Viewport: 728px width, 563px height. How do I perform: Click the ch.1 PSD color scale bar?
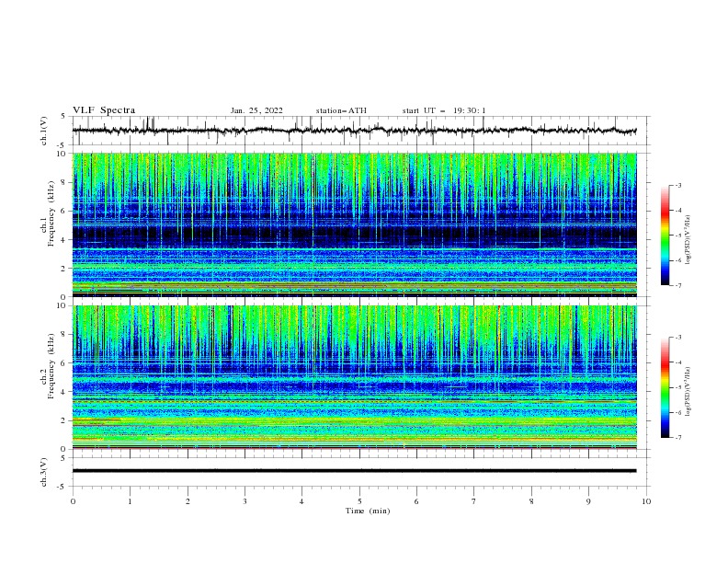click(665, 236)
